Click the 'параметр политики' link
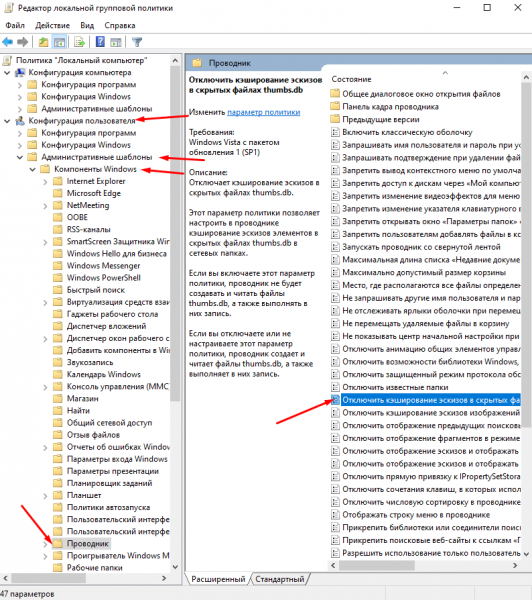Screen dimensions: 532x600 (264, 112)
